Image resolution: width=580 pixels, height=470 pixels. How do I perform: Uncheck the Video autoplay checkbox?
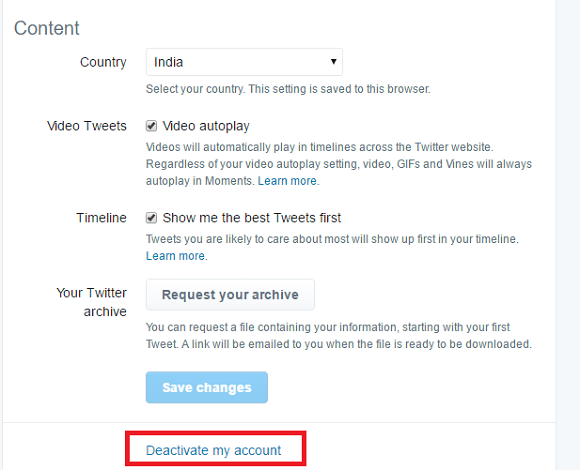click(x=151, y=126)
